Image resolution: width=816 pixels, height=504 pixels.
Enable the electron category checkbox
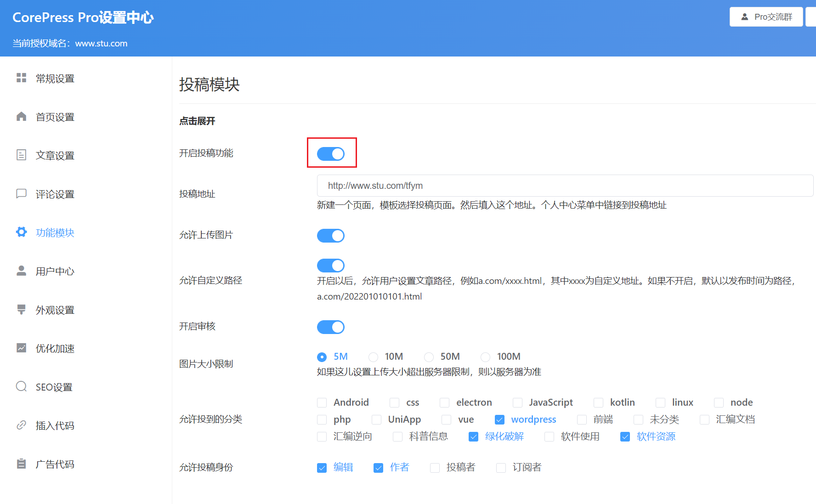[444, 403]
